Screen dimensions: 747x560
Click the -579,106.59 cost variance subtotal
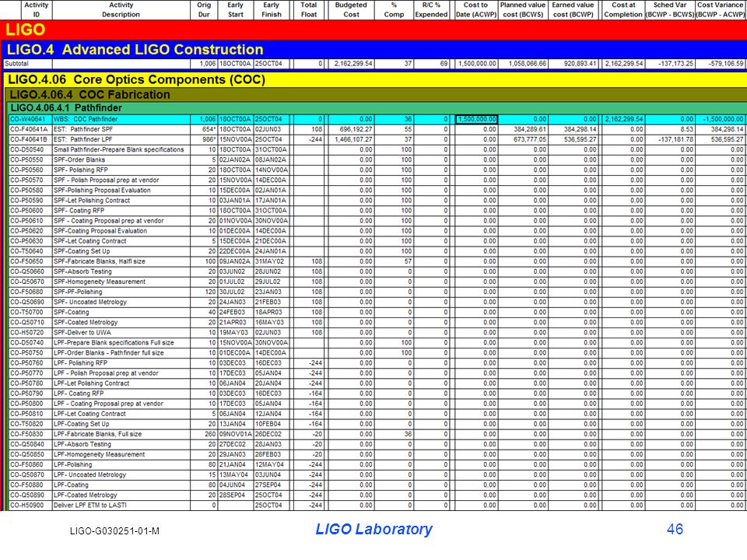(x=721, y=63)
